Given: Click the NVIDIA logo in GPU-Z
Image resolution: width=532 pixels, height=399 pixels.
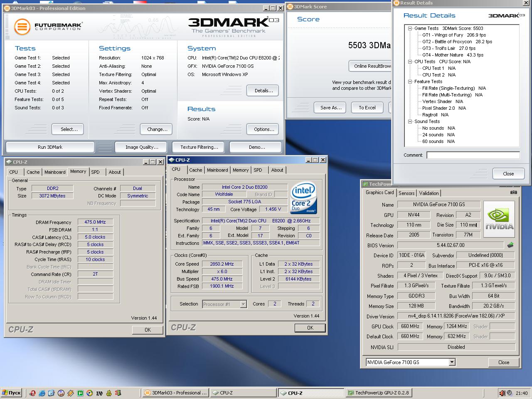Looking at the screenshot, I should (x=499, y=219).
